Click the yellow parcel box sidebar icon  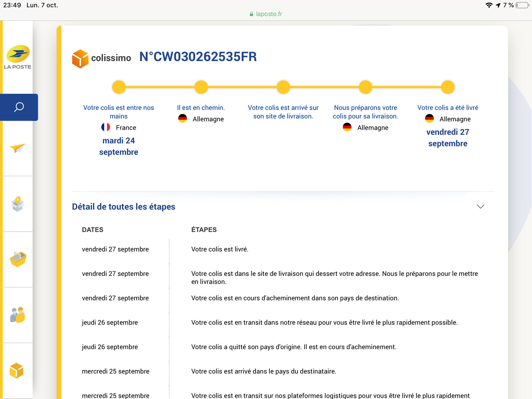click(x=16, y=370)
